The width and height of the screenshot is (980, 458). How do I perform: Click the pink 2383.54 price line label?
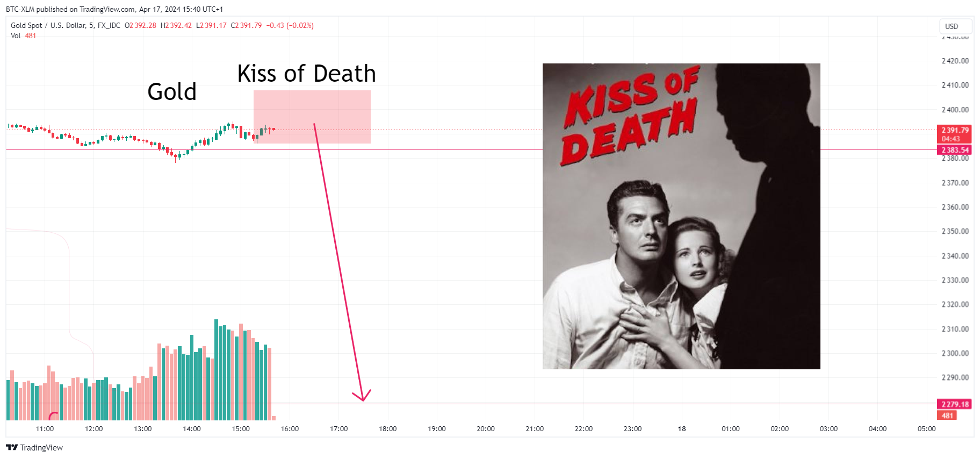[x=954, y=150]
